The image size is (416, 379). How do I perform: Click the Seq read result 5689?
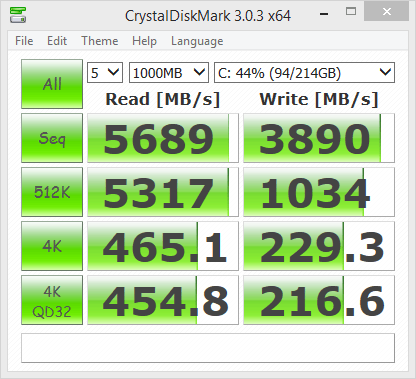(x=163, y=138)
